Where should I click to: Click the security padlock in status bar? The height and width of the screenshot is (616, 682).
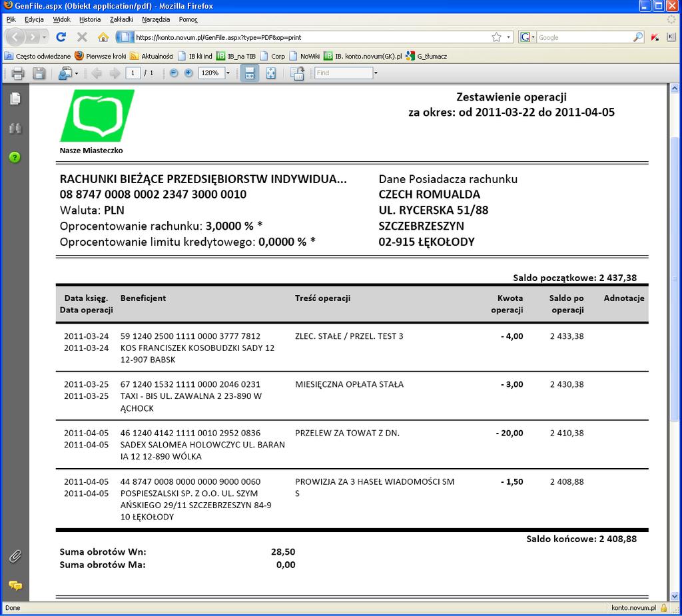[663, 608]
